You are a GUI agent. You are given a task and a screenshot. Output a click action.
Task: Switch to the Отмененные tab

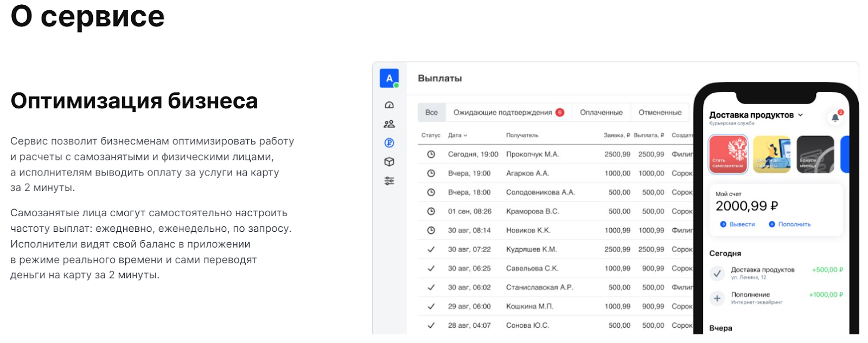660,113
